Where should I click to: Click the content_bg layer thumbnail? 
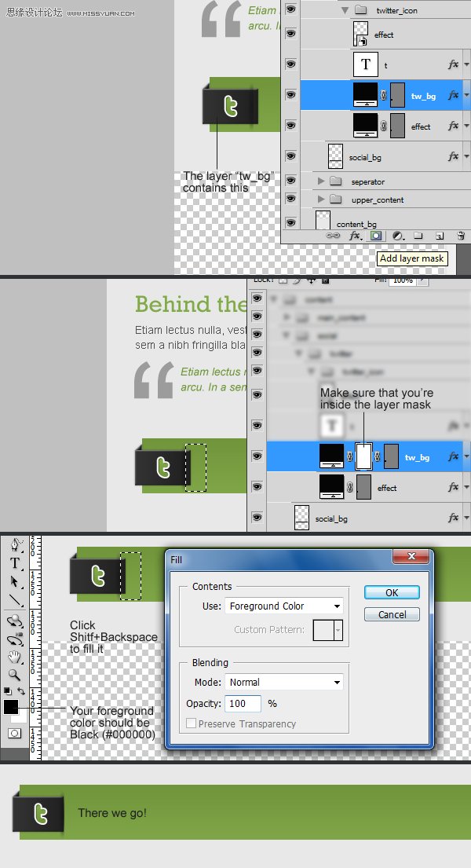click(323, 220)
